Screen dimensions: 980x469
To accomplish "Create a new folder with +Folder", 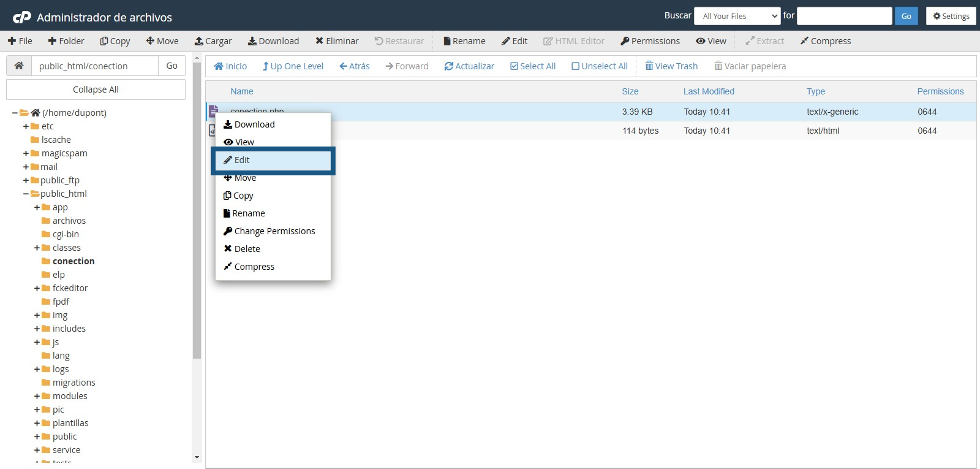I will 66,41.
